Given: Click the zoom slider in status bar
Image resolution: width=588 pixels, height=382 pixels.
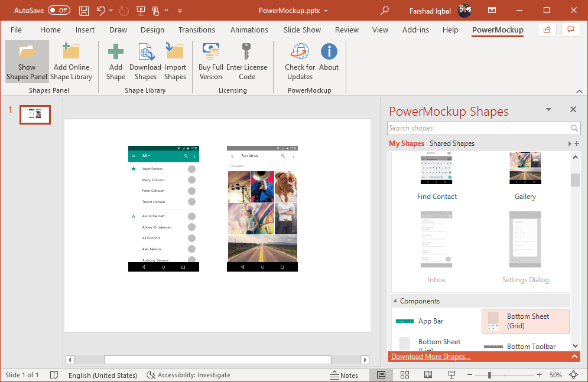Looking at the screenshot, I should pos(489,376).
